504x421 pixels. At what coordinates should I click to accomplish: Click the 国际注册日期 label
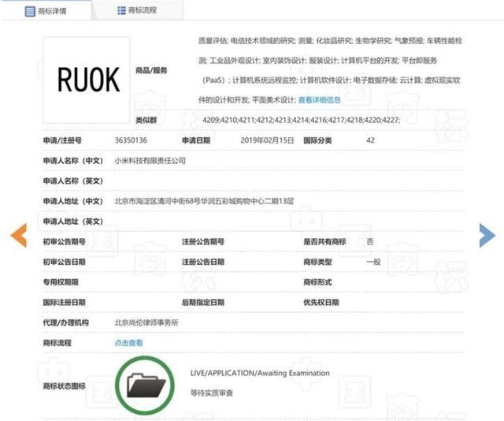point(65,303)
